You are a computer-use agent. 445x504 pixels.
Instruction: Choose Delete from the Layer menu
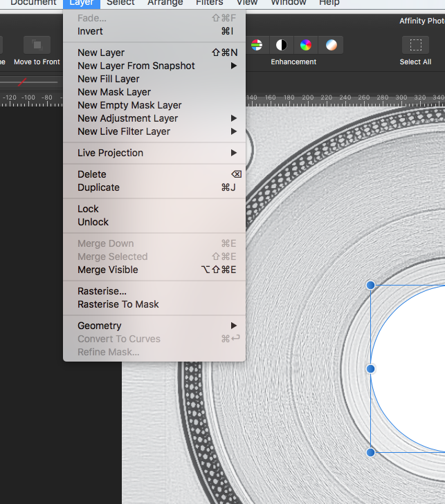[x=154, y=174]
